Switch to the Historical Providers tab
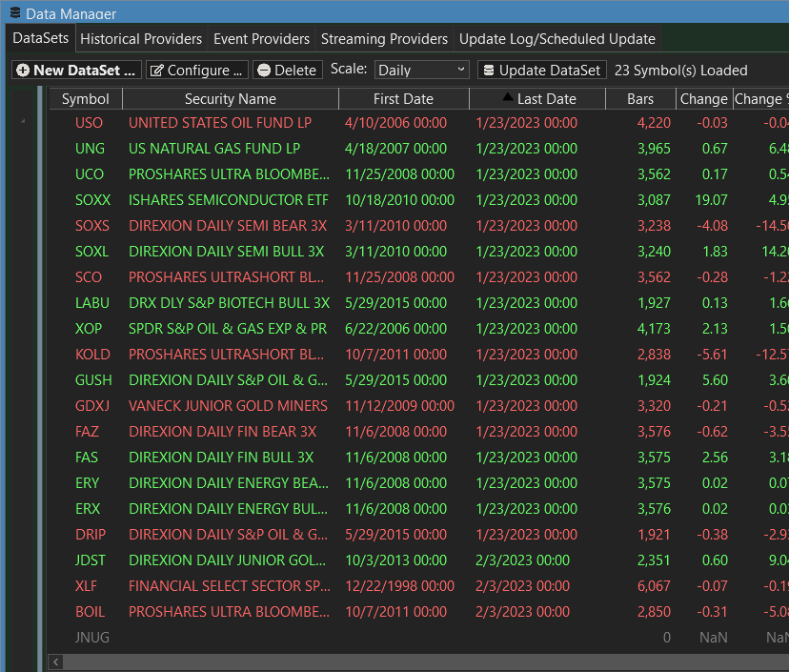 tap(141, 39)
